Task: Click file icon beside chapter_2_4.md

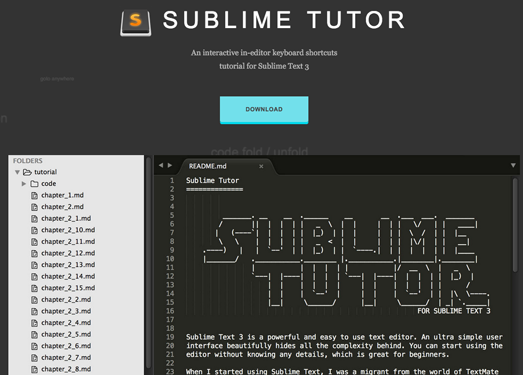Action: point(34,323)
